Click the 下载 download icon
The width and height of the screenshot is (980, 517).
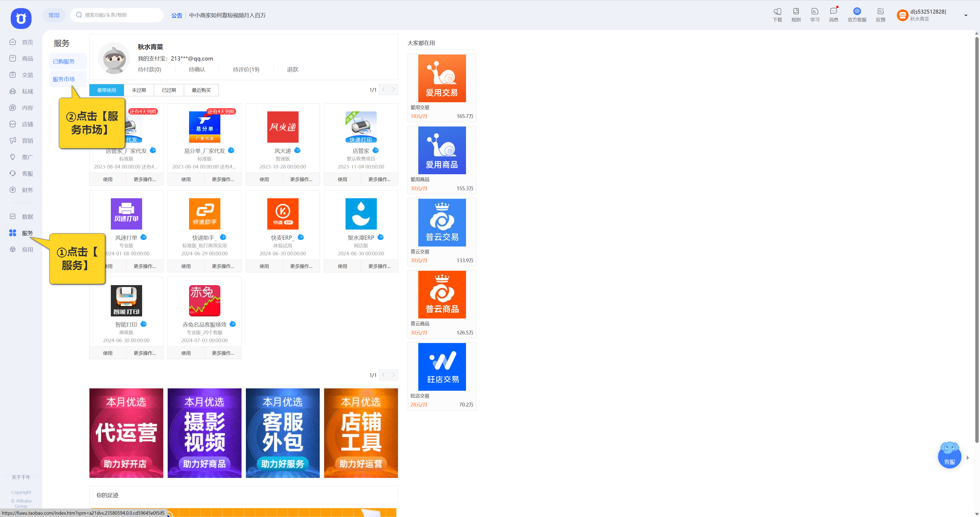tap(777, 12)
